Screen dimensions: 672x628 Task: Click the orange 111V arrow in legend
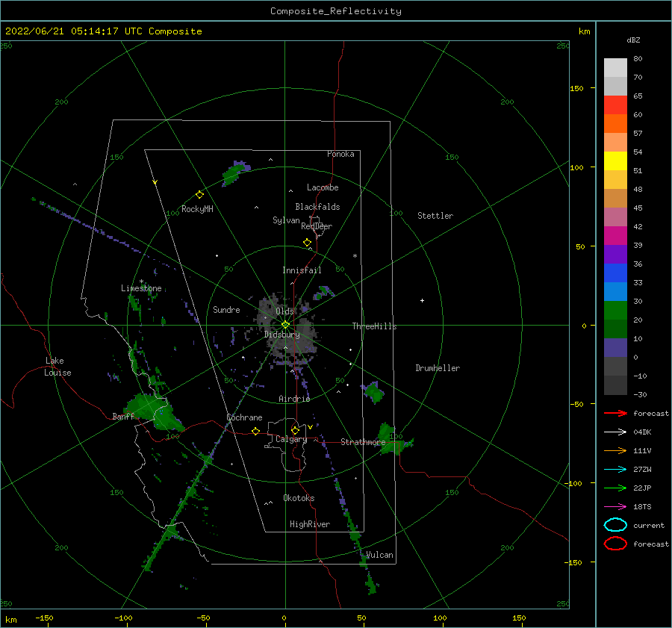pos(615,450)
